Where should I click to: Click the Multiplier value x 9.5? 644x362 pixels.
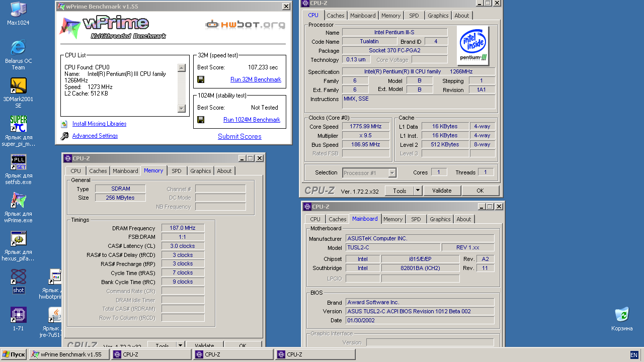[366, 136]
